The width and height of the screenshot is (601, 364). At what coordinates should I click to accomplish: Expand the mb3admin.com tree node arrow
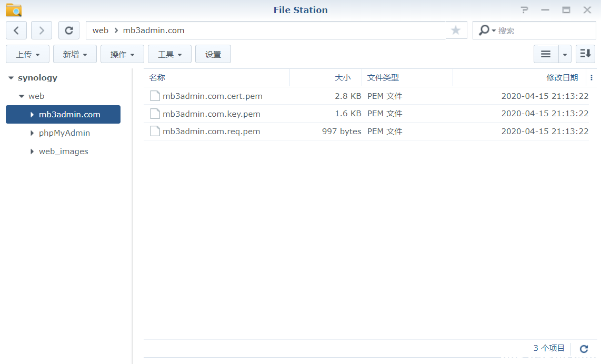tap(32, 115)
